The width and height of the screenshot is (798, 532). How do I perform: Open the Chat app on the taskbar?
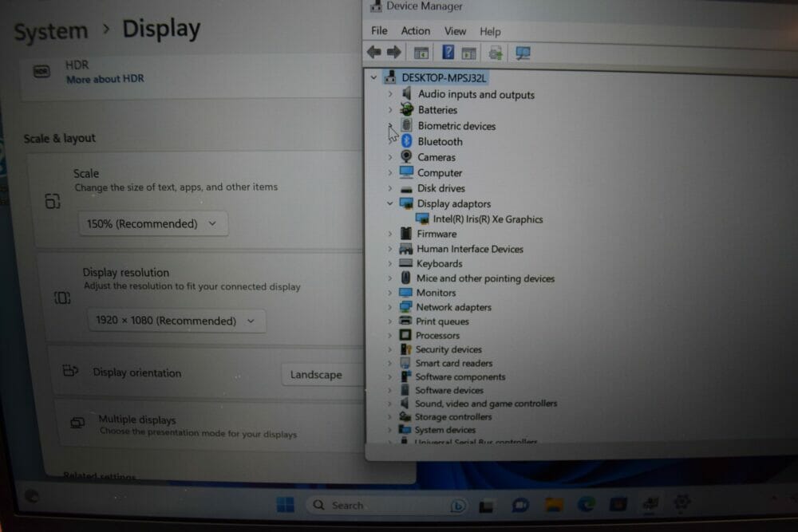click(x=520, y=505)
